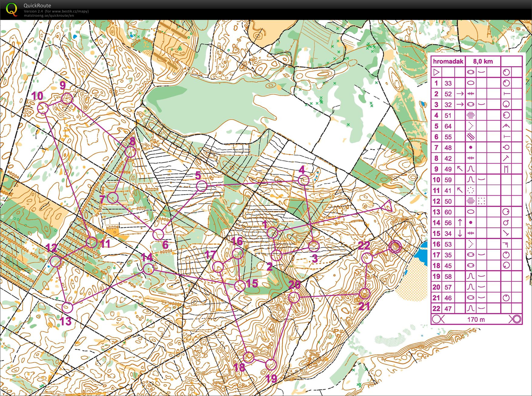This screenshot has width=532, height=396.
Task: Click control code 53 in row 16
Action: tap(448, 244)
